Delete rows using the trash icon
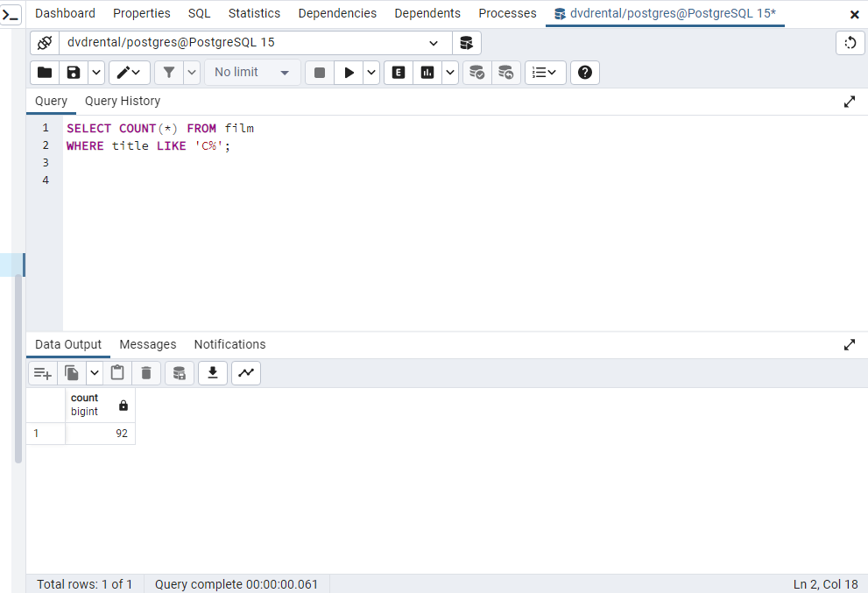Screen dimensions: 868x593 click(146, 372)
